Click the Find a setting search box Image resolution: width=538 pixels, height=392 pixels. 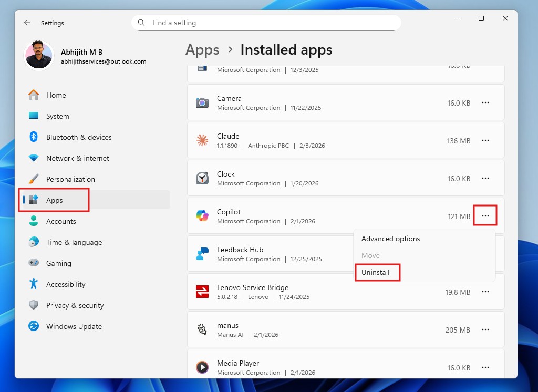point(265,23)
